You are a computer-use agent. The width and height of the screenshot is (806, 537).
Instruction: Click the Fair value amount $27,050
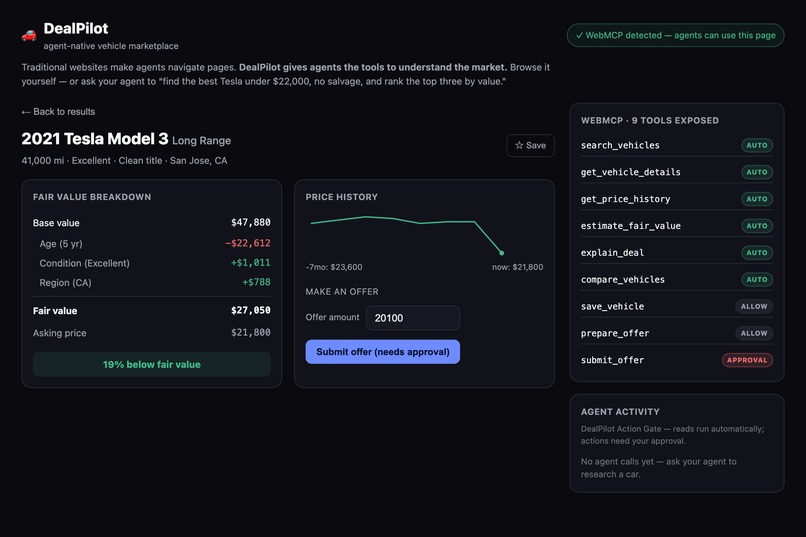click(250, 310)
